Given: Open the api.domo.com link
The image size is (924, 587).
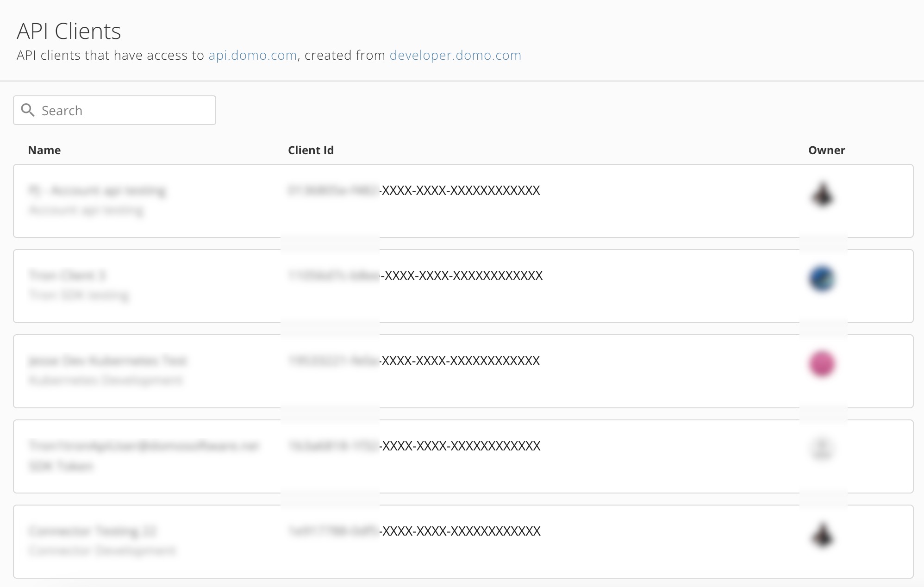Looking at the screenshot, I should 252,55.
